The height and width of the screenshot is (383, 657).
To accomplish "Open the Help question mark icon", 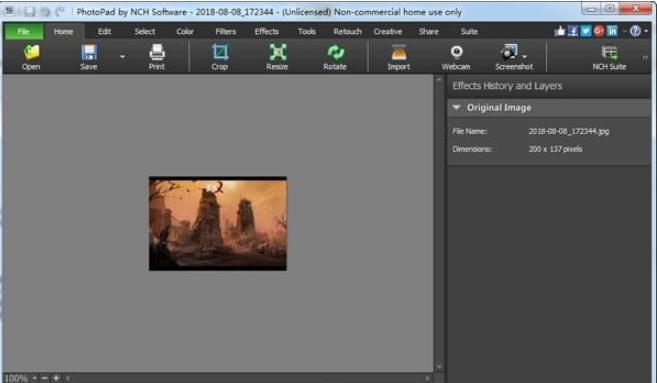I will click(635, 31).
